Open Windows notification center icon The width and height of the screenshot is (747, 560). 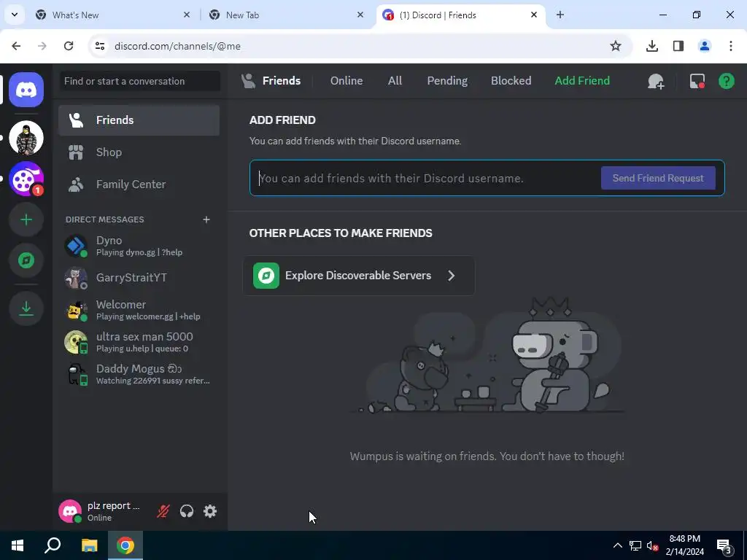(x=724, y=546)
